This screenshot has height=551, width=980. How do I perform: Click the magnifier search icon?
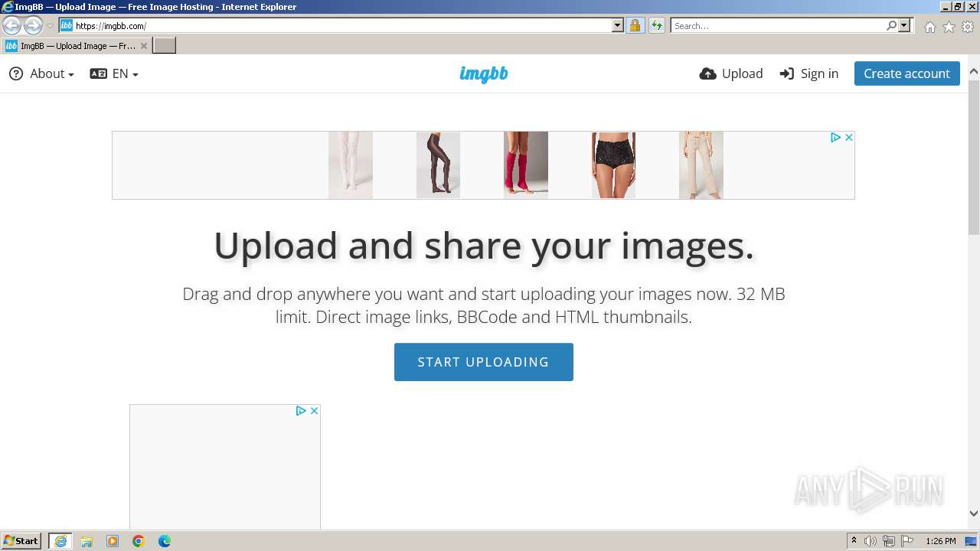tap(891, 25)
